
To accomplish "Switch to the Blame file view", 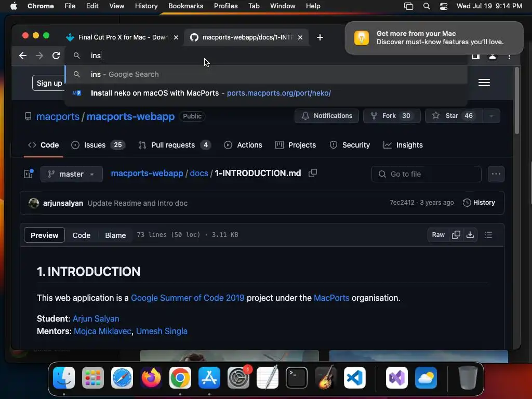I will (115, 235).
